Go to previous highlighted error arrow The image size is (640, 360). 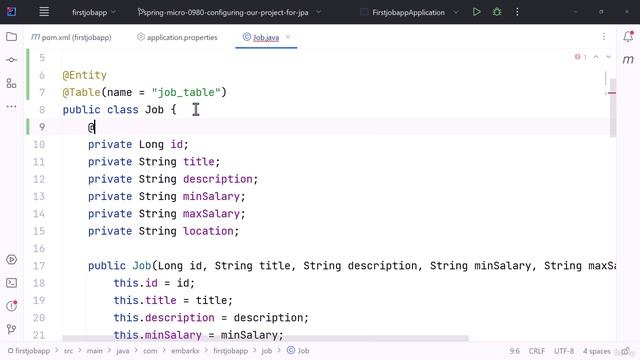click(x=596, y=57)
